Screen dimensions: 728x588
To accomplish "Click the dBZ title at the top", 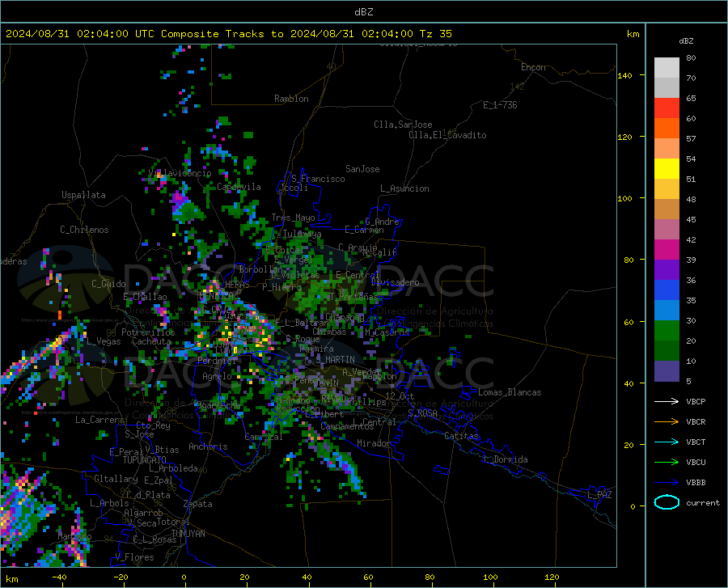I will pos(363,12).
